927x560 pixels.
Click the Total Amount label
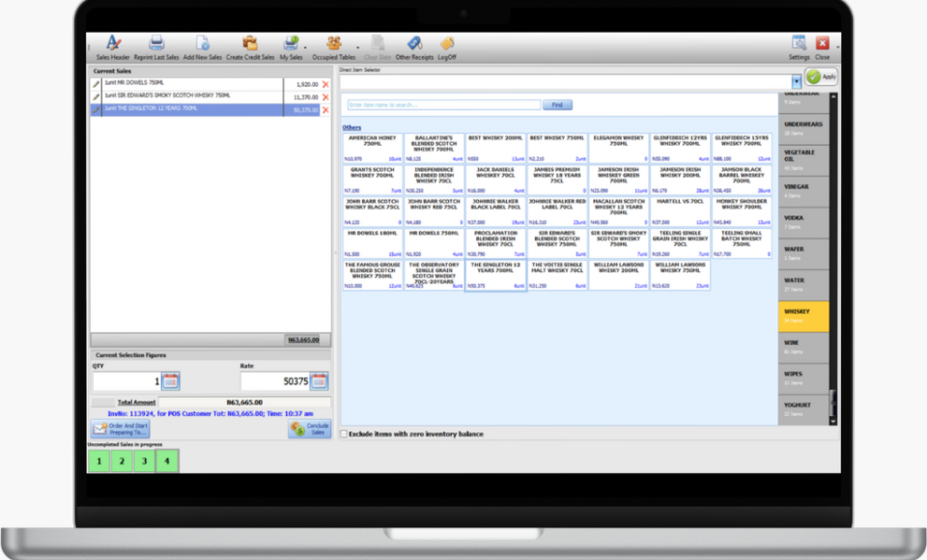point(136,402)
